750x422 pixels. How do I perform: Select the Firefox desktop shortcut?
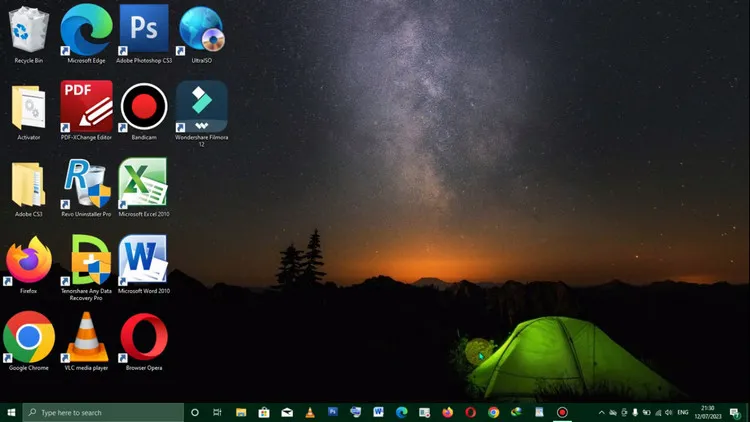click(x=29, y=265)
